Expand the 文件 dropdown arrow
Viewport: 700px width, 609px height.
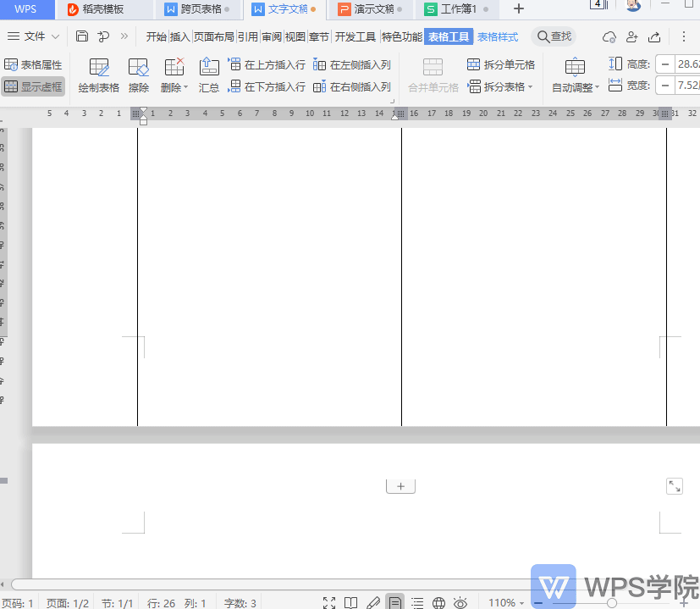(x=55, y=36)
